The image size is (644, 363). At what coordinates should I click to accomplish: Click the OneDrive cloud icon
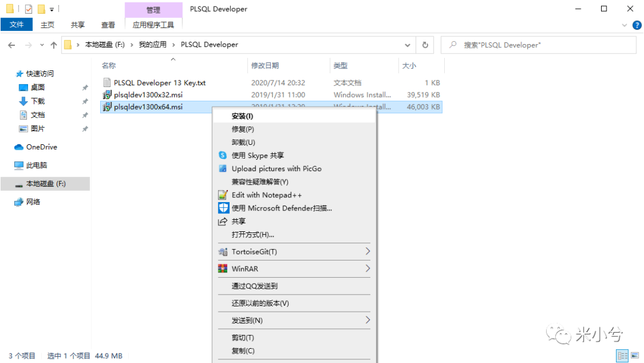pyautogui.click(x=18, y=147)
